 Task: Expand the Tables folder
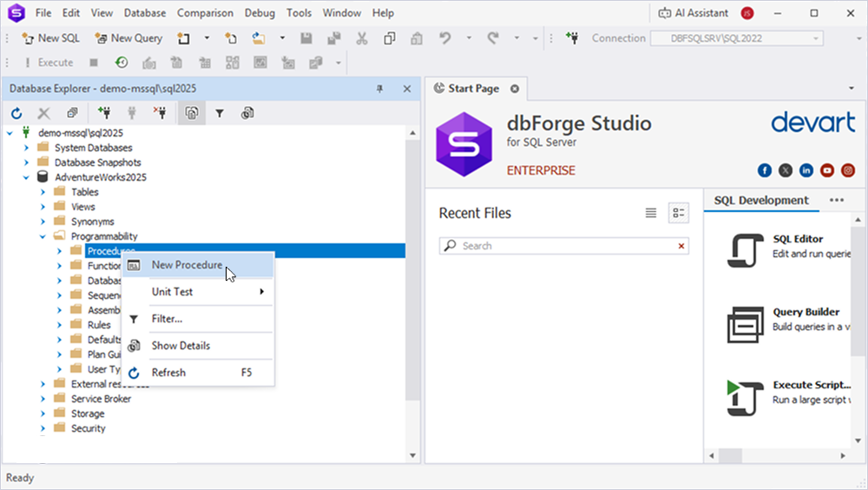point(43,192)
